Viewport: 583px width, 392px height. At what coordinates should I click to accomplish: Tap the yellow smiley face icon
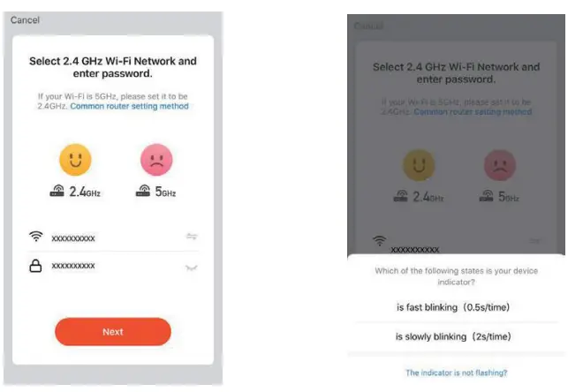pos(75,160)
